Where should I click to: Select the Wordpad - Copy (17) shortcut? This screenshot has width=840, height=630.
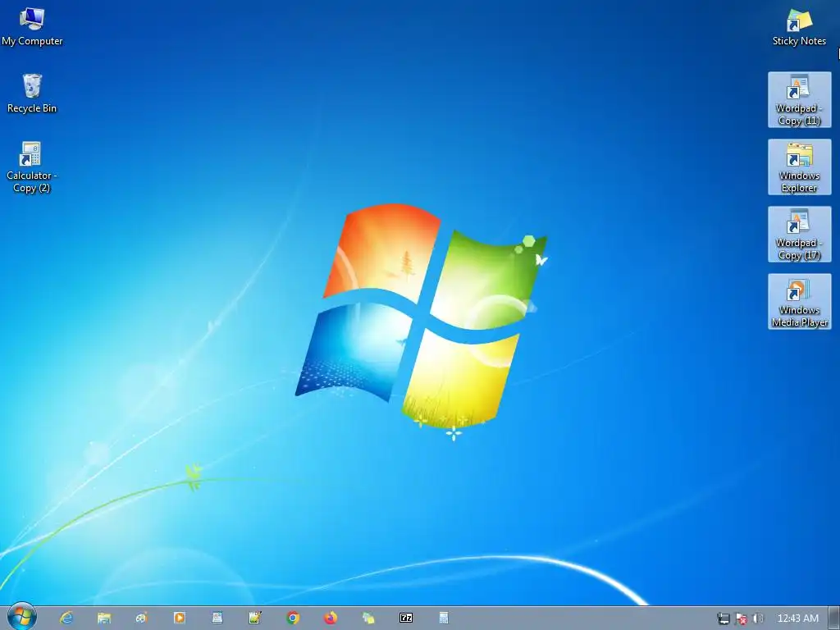[799, 234]
